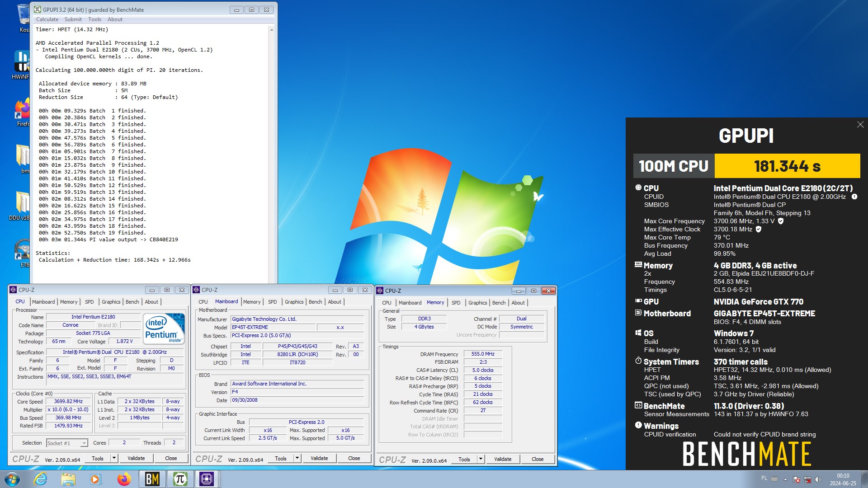
Task: Select the ET6 desktop shortcut
Action: click(23, 253)
